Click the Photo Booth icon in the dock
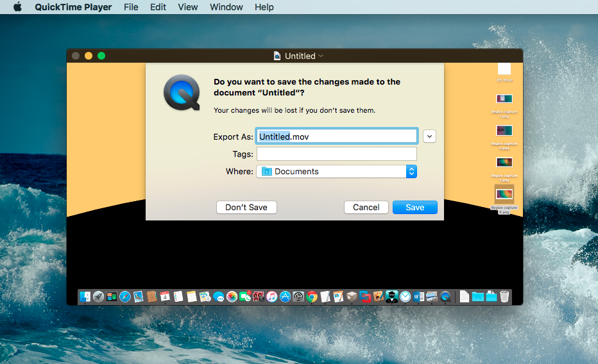 (x=259, y=297)
